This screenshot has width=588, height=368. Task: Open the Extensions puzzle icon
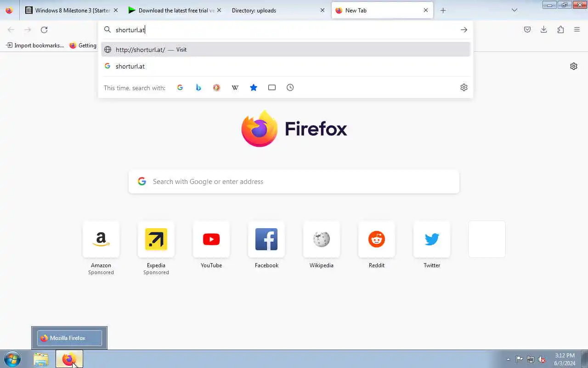tap(560, 29)
